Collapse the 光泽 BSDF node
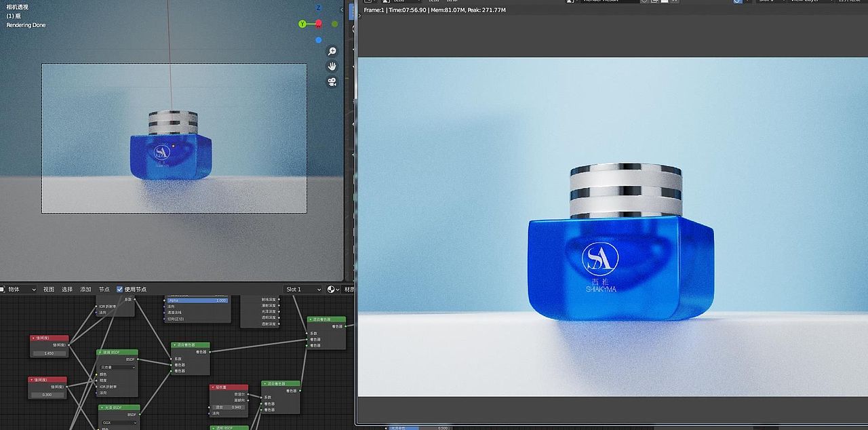This screenshot has height=430, width=868. point(102,408)
